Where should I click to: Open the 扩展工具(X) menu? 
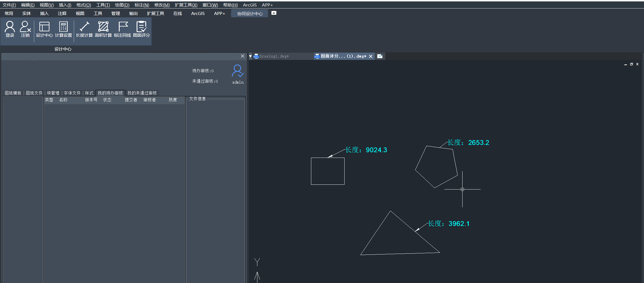186,5
